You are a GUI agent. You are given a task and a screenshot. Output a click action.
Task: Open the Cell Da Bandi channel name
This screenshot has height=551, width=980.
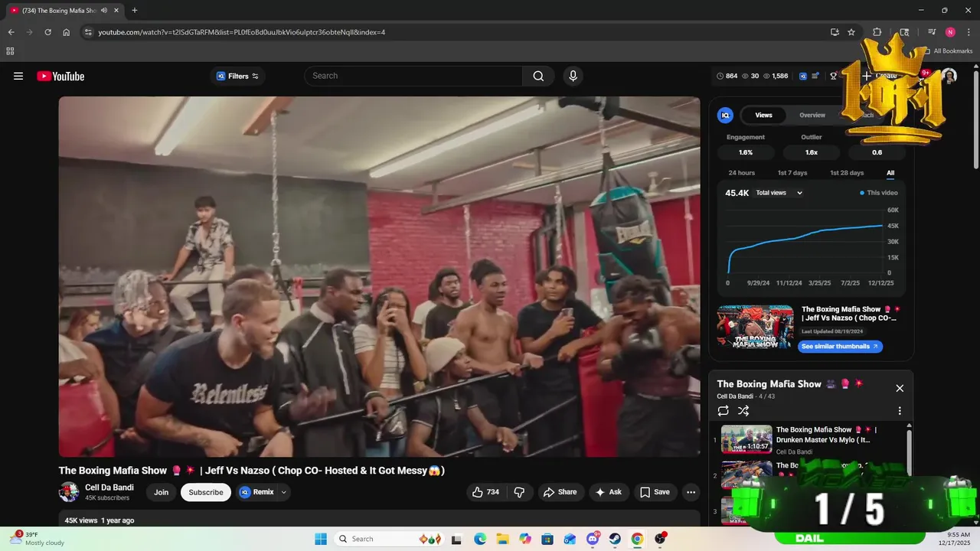point(109,487)
